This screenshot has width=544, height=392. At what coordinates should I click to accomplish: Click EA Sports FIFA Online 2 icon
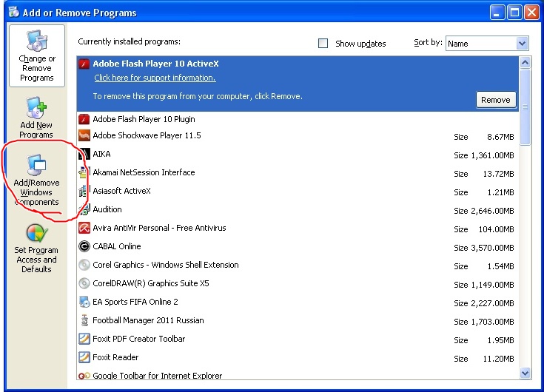84,302
